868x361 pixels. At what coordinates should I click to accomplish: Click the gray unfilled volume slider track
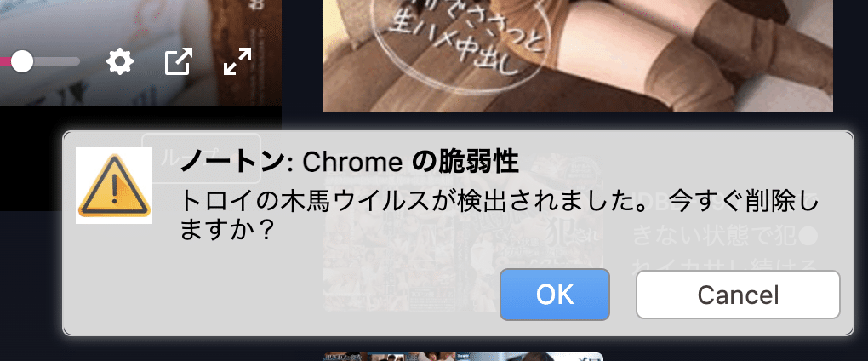[56, 61]
